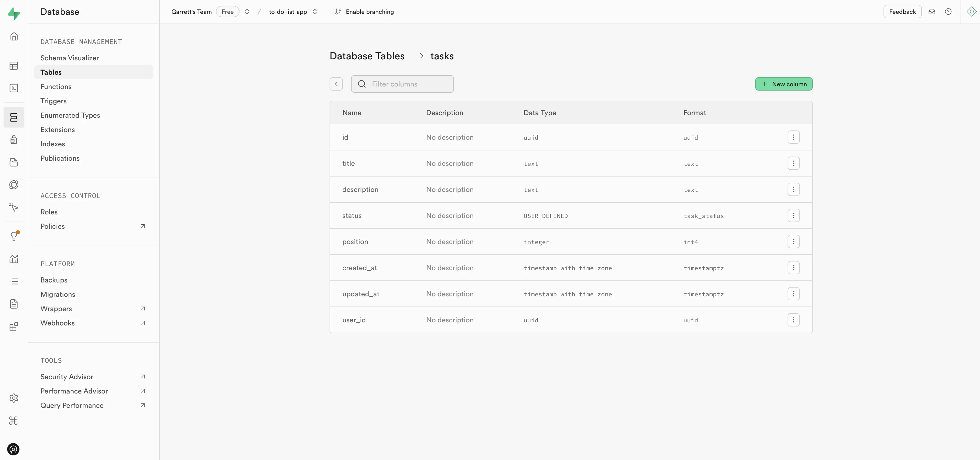980x460 pixels.
Task: Open the SQL Editor sidebar icon
Action: [14, 88]
